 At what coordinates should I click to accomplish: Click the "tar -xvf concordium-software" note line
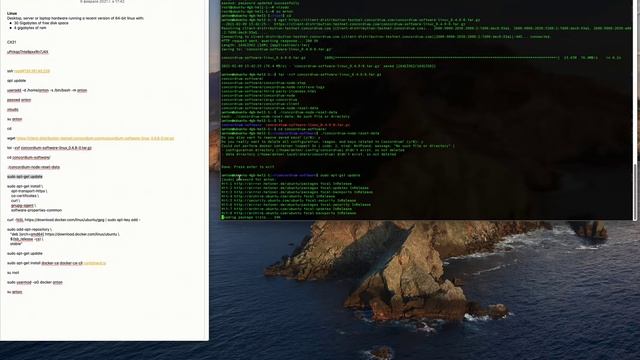click(x=49, y=148)
